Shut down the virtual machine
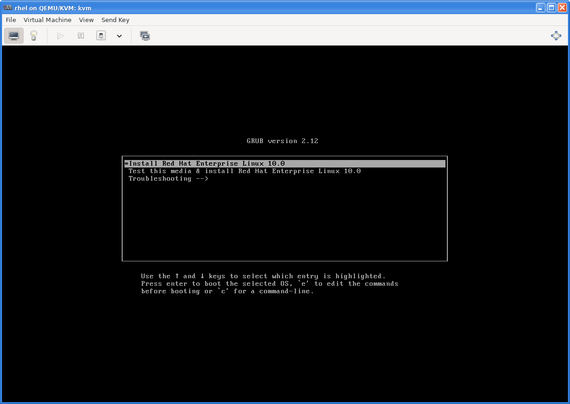The width and height of the screenshot is (570, 404). [x=101, y=36]
